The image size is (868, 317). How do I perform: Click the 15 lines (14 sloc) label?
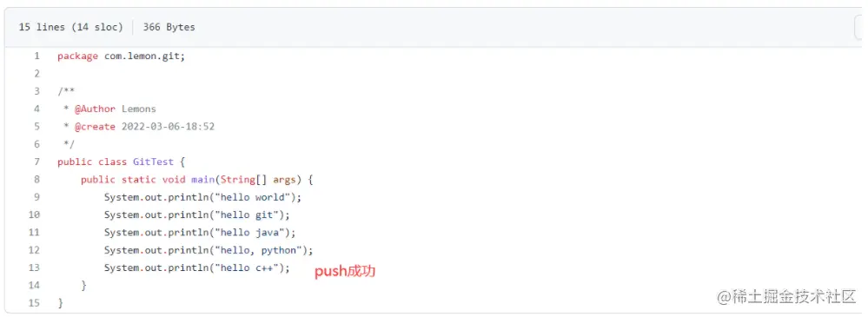pos(71,27)
